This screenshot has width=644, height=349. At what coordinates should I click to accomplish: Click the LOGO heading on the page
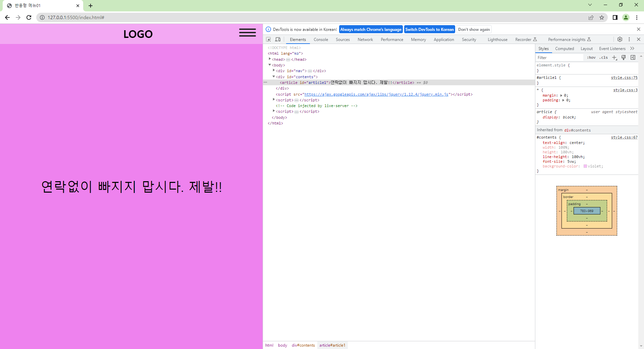click(x=138, y=34)
